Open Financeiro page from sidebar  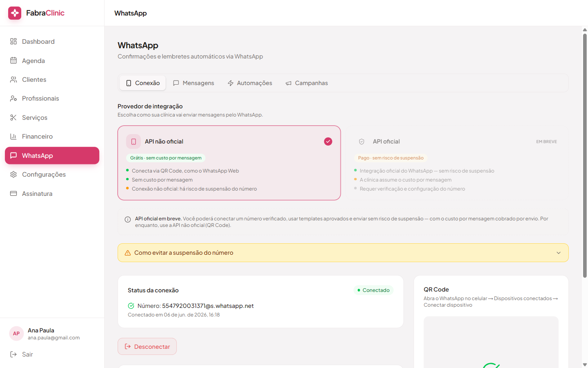pyautogui.click(x=52, y=136)
